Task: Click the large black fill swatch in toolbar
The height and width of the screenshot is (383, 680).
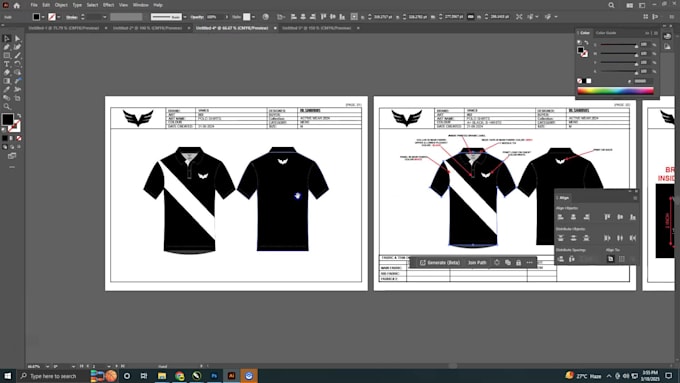Action: click(8, 119)
